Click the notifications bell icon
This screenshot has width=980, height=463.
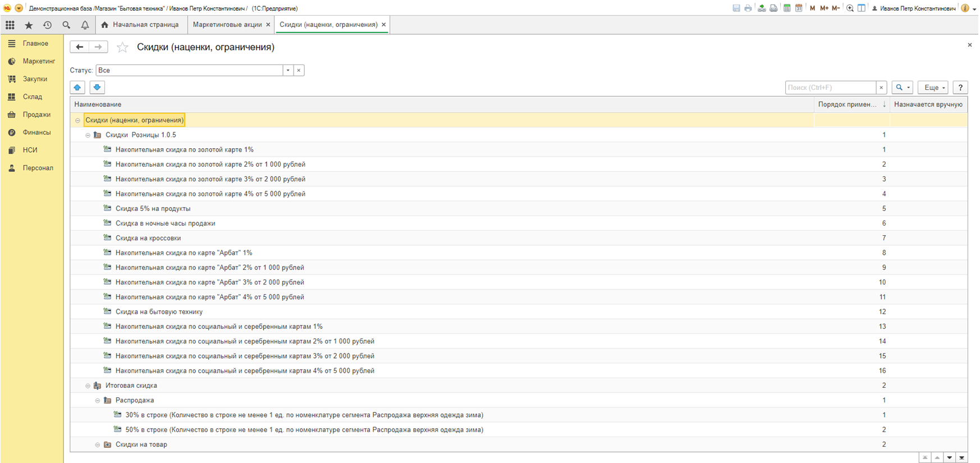85,25
